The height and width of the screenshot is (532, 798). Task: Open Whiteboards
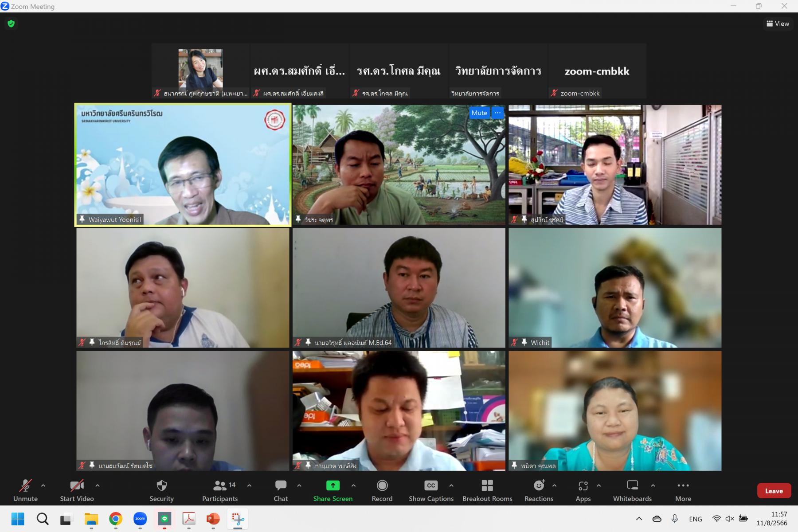[x=632, y=491]
